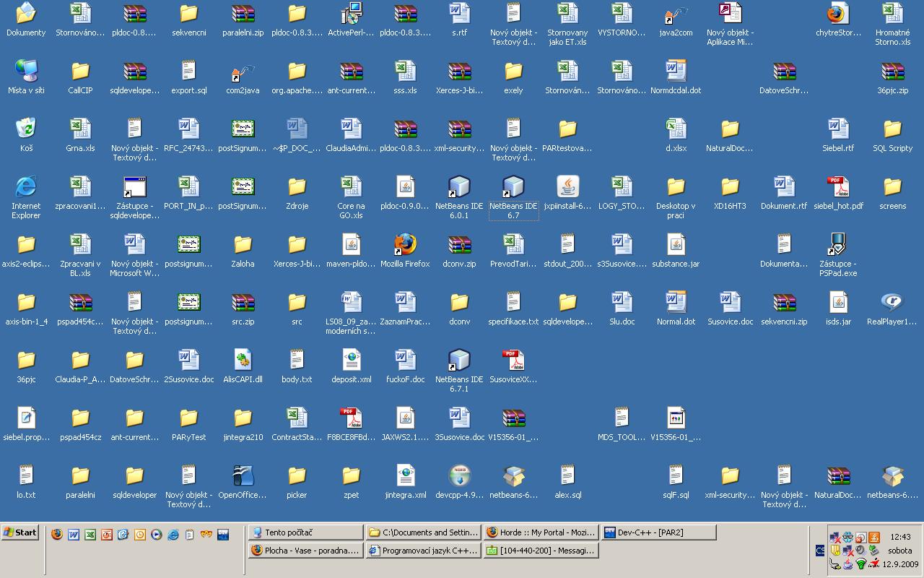
Task: Select the AlisCAPI.dll file icon
Action: click(243, 361)
